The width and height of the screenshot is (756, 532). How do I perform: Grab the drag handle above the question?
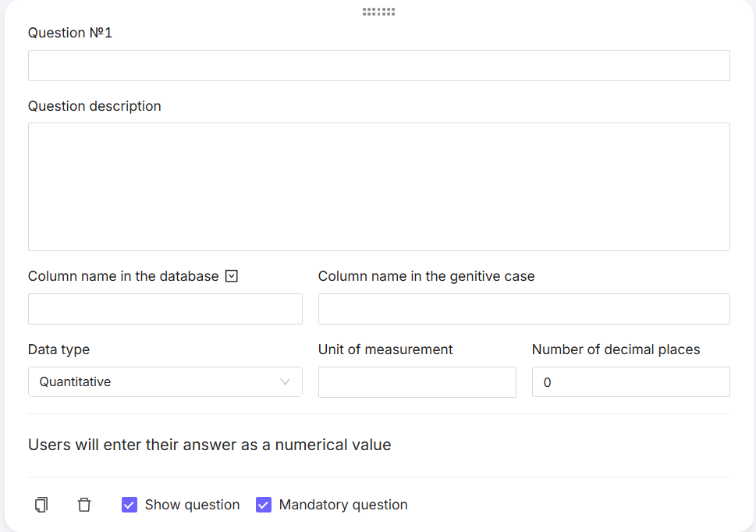pos(379,12)
